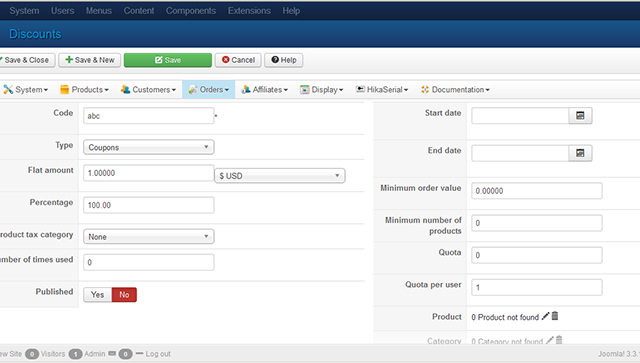
Task: Click the Quota per user field
Action: [537, 287]
